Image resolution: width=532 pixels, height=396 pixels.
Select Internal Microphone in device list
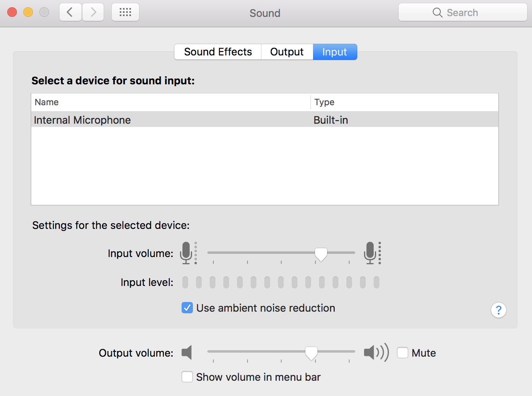82,120
